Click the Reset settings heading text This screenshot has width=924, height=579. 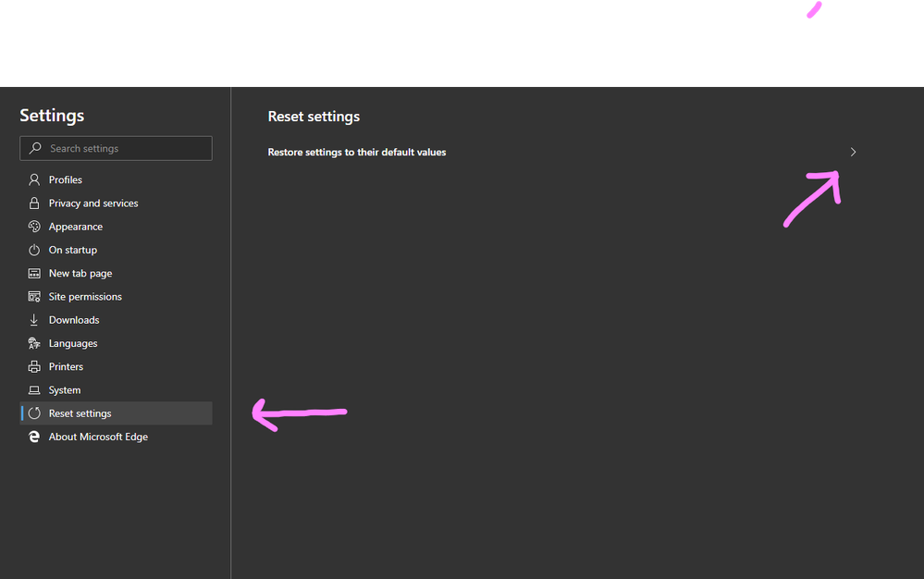click(314, 117)
